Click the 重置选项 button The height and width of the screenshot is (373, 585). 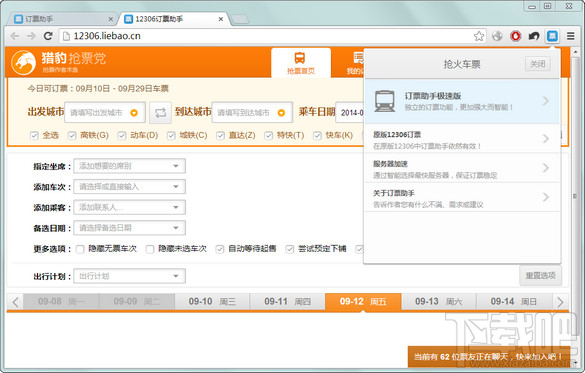540,276
